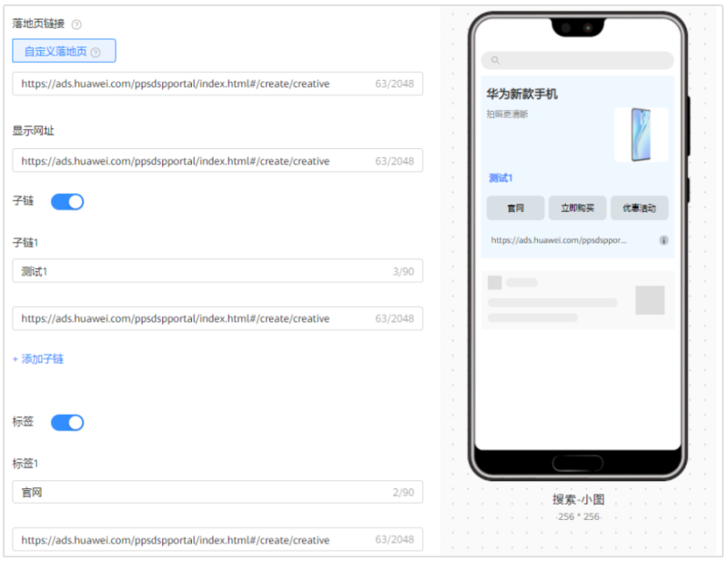Click the 标签1 field showing 官网
The image size is (728, 561).
coord(218,491)
